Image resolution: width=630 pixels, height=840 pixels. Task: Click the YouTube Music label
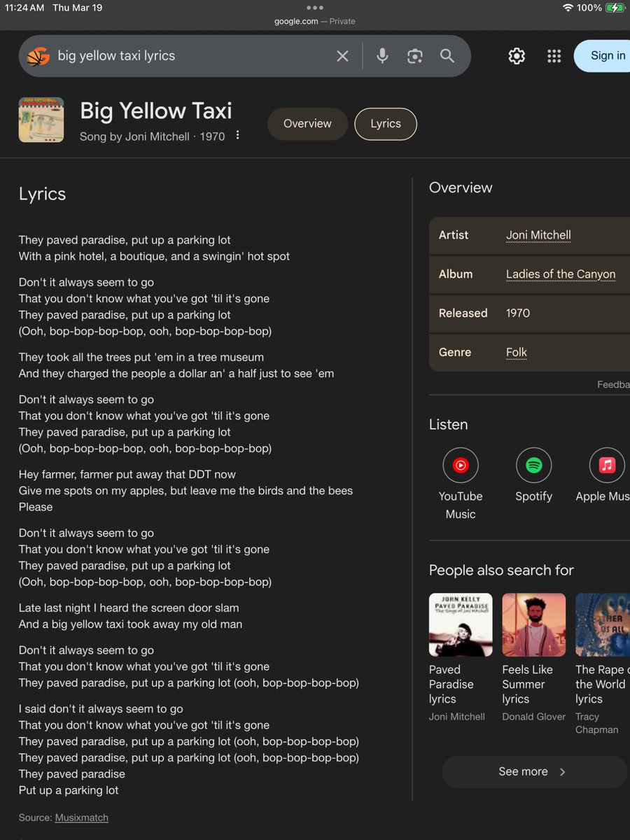click(x=461, y=505)
